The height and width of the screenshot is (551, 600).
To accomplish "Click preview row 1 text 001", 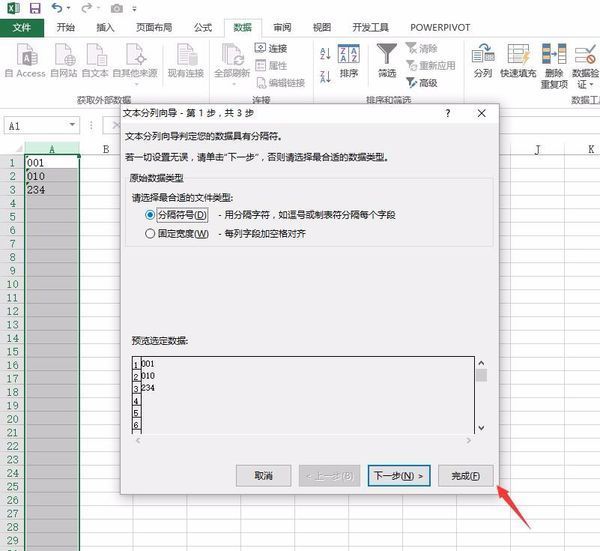I will click(x=148, y=364).
